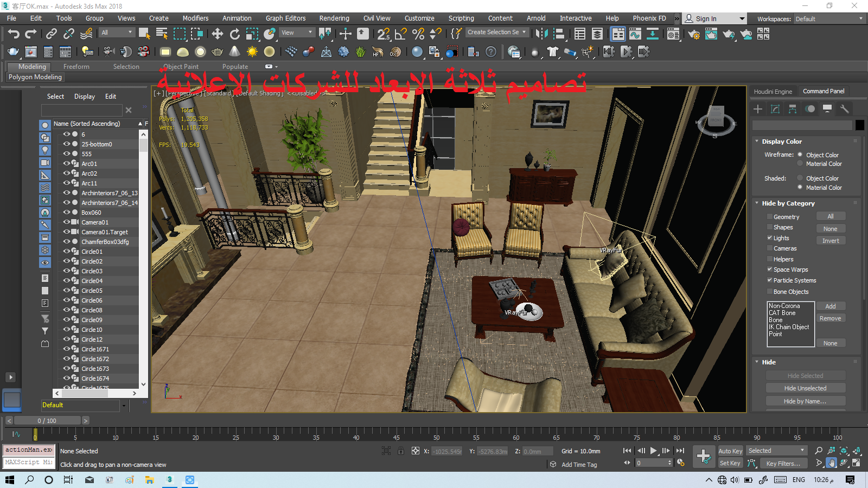Image resolution: width=868 pixels, height=488 pixels.
Task: Uncheck the Lights category checkbox
Action: point(770,238)
